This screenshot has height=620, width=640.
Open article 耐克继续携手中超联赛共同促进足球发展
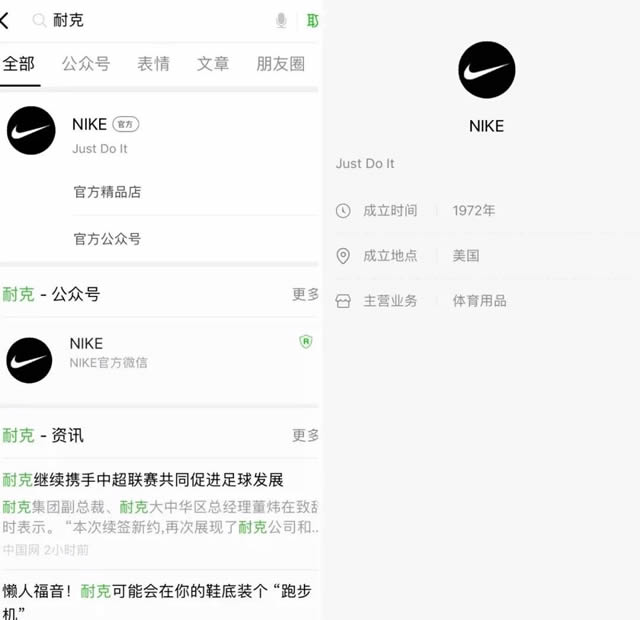143,480
